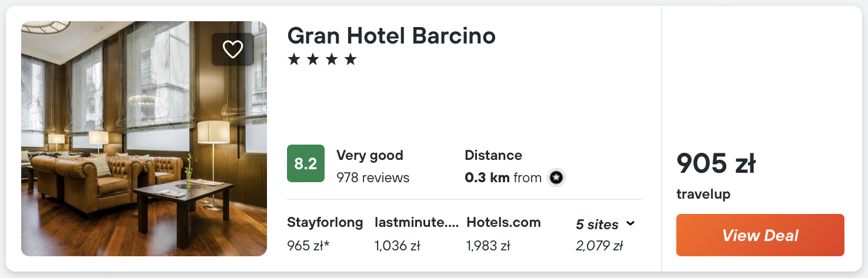The image size is (868, 278).
Task: Click the 1,036 zł lastminute price
Action: coord(397,246)
